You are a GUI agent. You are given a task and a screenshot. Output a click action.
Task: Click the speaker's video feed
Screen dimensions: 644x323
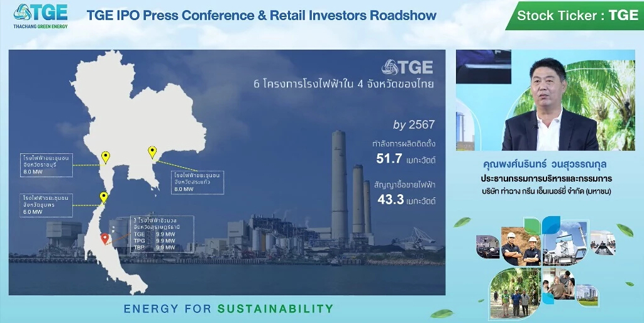click(545, 100)
